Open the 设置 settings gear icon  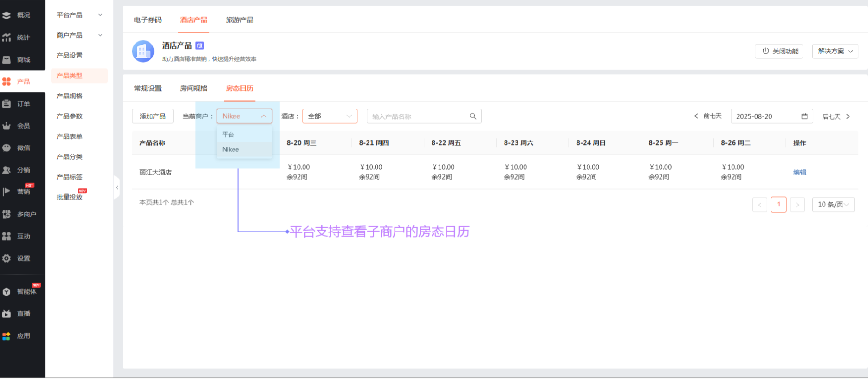click(6, 258)
